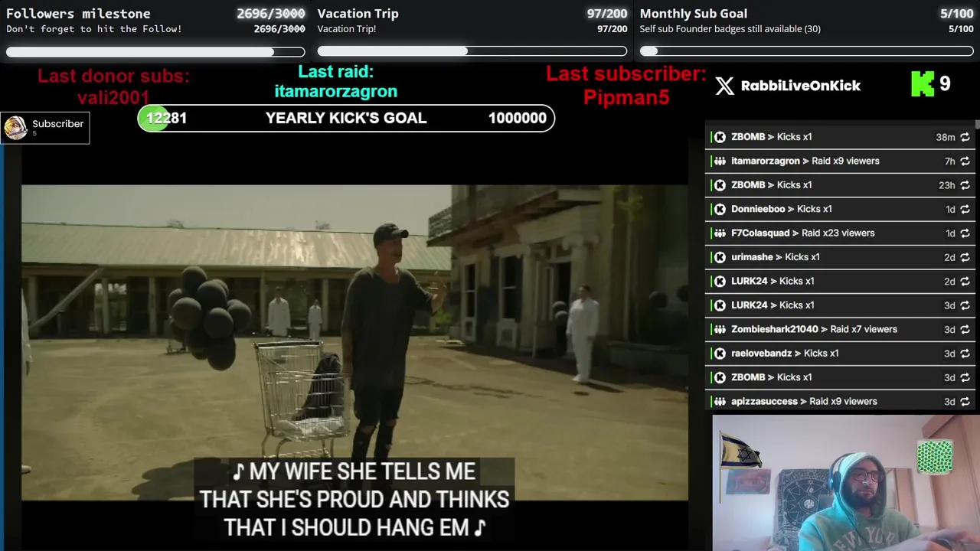Click the green emoji sticker on webcam
The height and width of the screenshot is (551, 980).
[x=935, y=457]
